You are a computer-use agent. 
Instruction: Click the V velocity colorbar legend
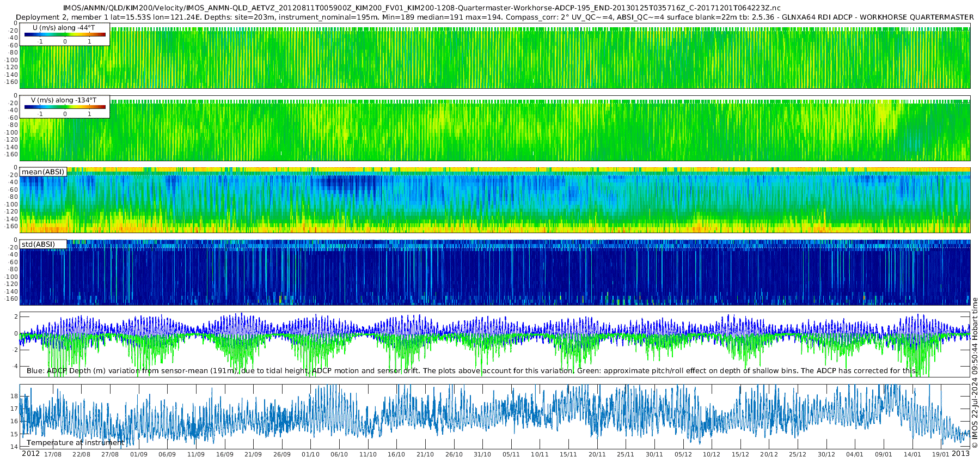(x=65, y=107)
